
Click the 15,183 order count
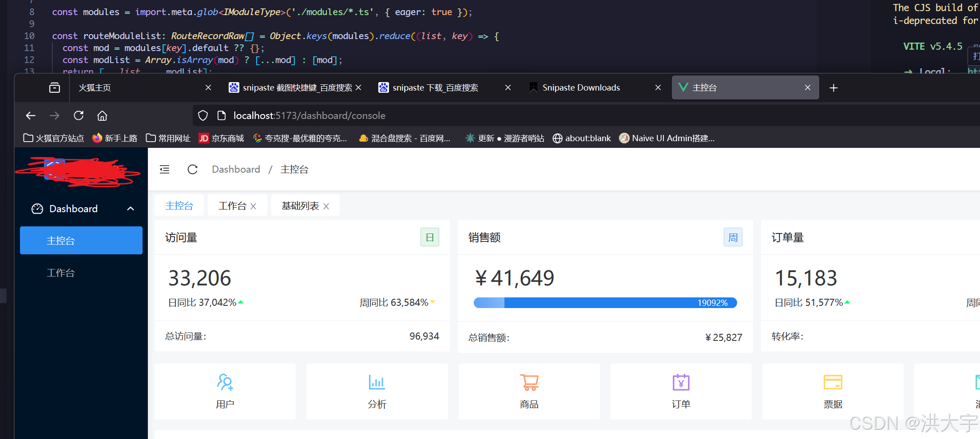[x=806, y=278]
